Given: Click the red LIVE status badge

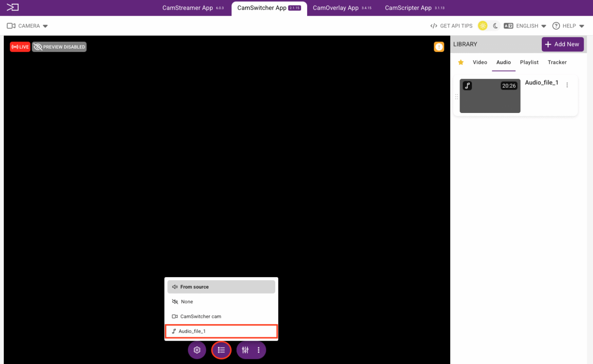Looking at the screenshot, I should 20,47.
